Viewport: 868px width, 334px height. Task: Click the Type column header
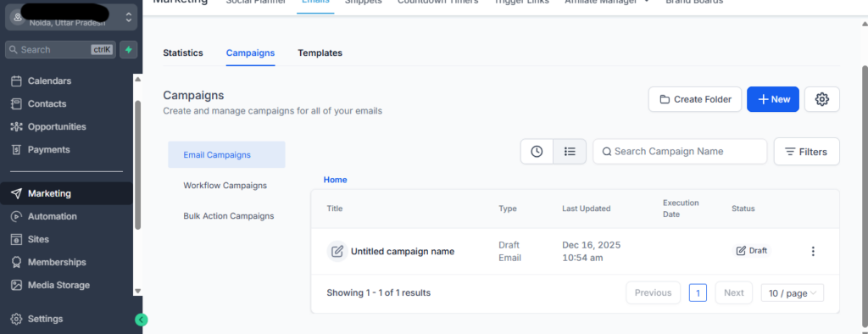[x=508, y=209]
